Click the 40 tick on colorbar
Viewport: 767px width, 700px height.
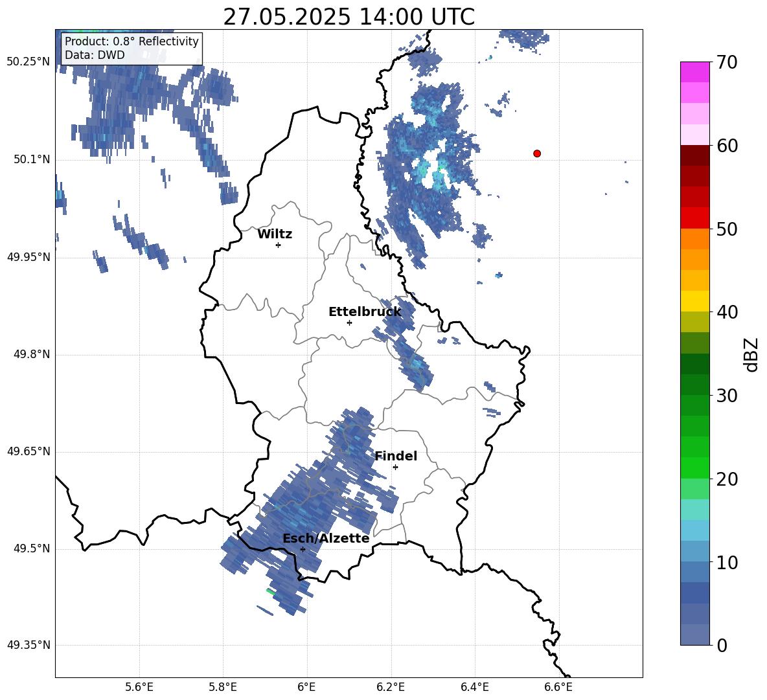coord(727,312)
